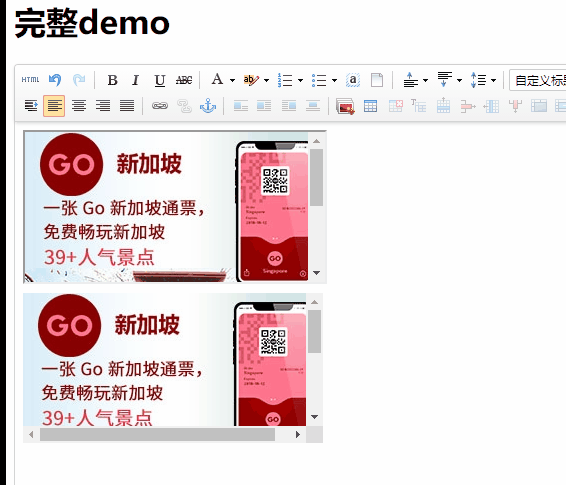Image resolution: width=566 pixels, height=485 pixels.
Task: Apply font color with the A icon
Action: [x=217, y=79]
